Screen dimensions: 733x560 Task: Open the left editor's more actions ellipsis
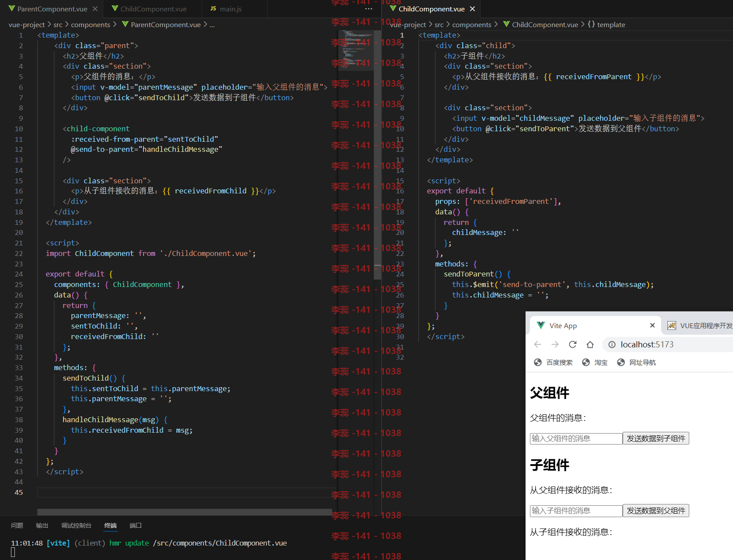tap(369, 9)
